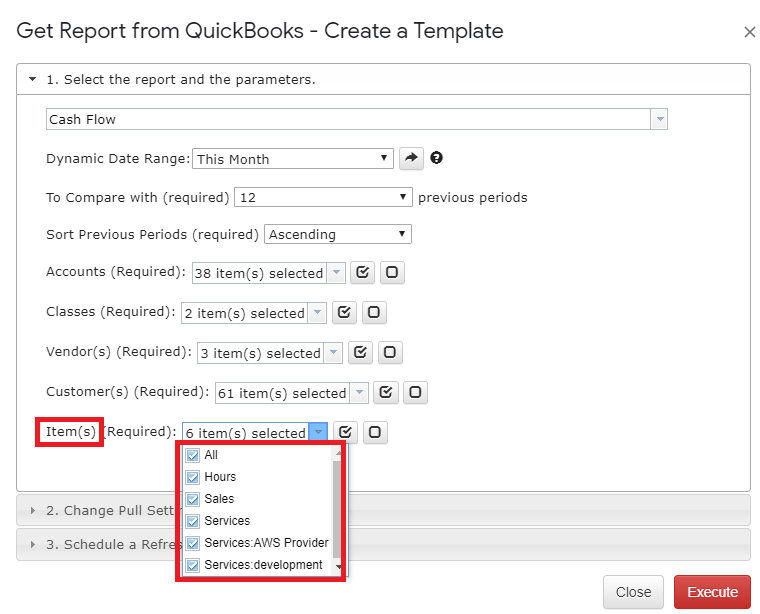Toggle the All checkbox in Items list
The width and height of the screenshot is (760, 614).
click(192, 455)
